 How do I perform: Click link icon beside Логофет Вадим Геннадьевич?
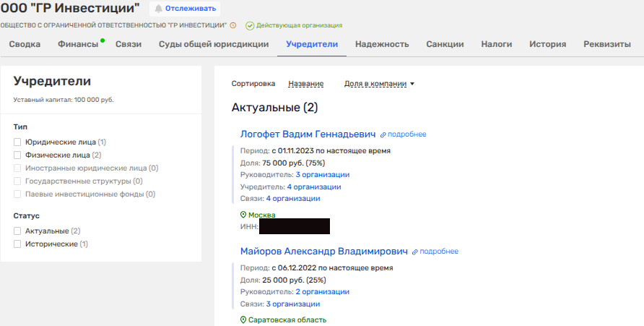coord(383,134)
